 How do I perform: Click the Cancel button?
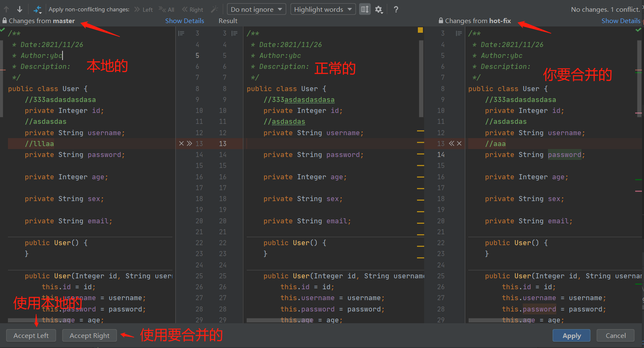(x=615, y=335)
